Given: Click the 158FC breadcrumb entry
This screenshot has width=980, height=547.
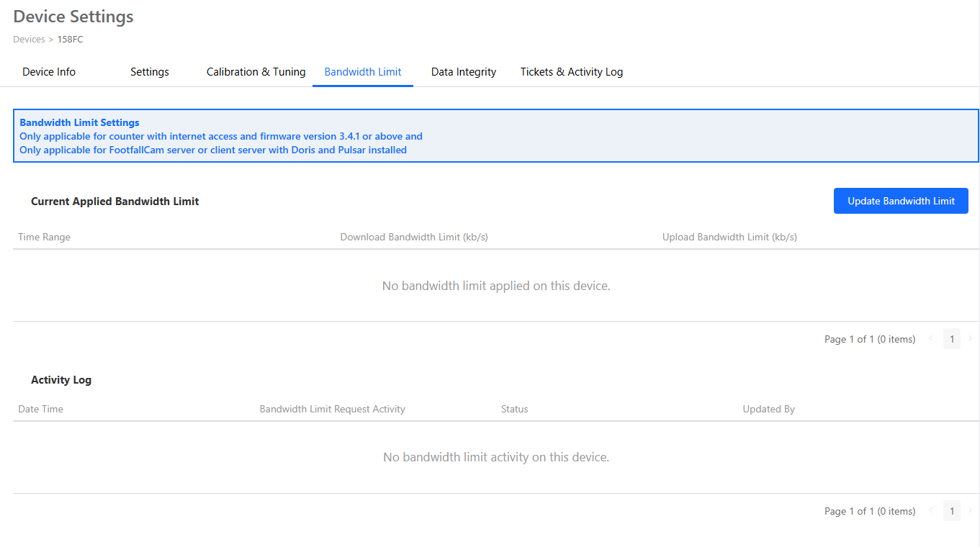Looking at the screenshot, I should [70, 39].
